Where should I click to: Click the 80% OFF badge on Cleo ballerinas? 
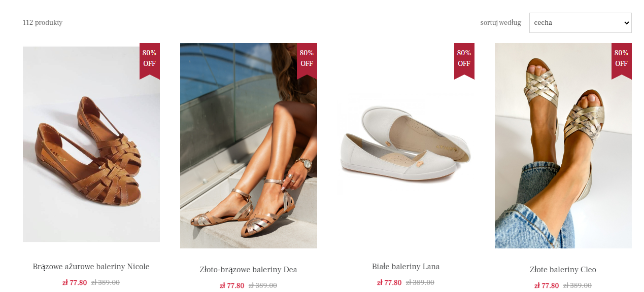click(x=622, y=61)
